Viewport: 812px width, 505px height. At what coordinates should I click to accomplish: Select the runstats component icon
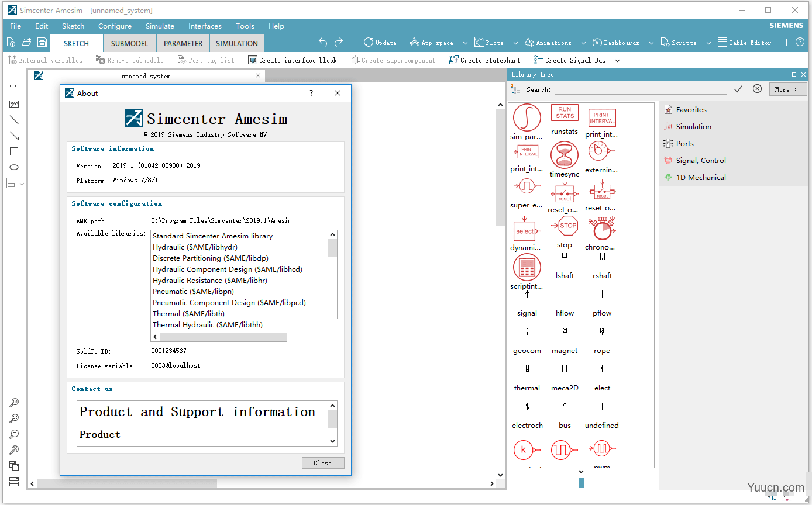(565, 113)
